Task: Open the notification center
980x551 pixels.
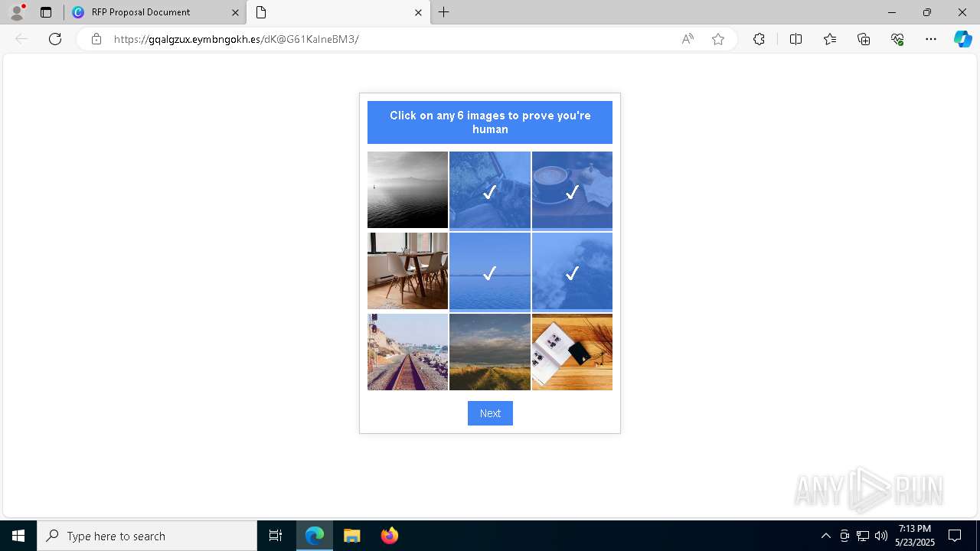Action: 955,536
